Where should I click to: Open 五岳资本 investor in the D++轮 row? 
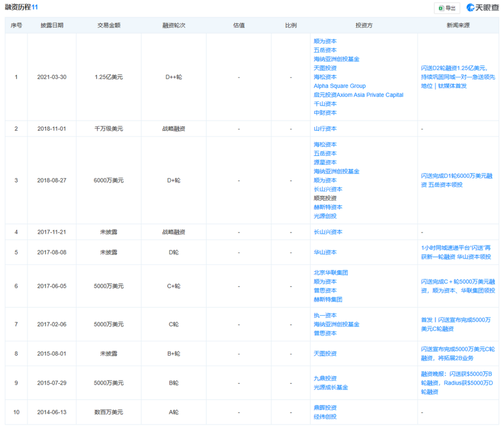tap(325, 50)
